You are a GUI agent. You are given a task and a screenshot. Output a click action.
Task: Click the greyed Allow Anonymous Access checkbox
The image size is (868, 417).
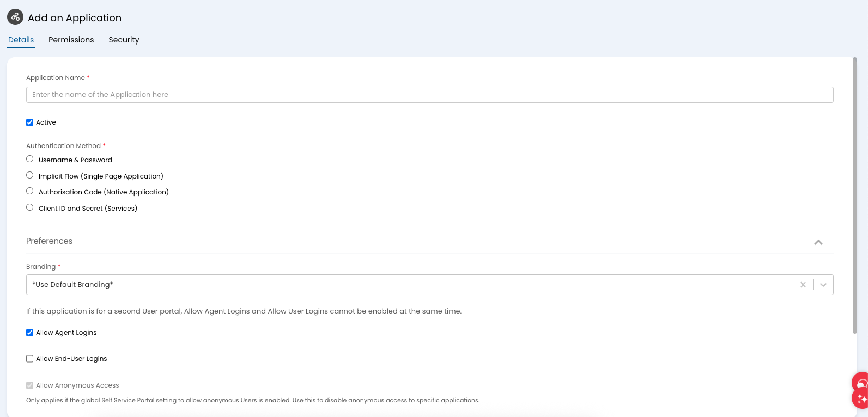click(x=30, y=385)
